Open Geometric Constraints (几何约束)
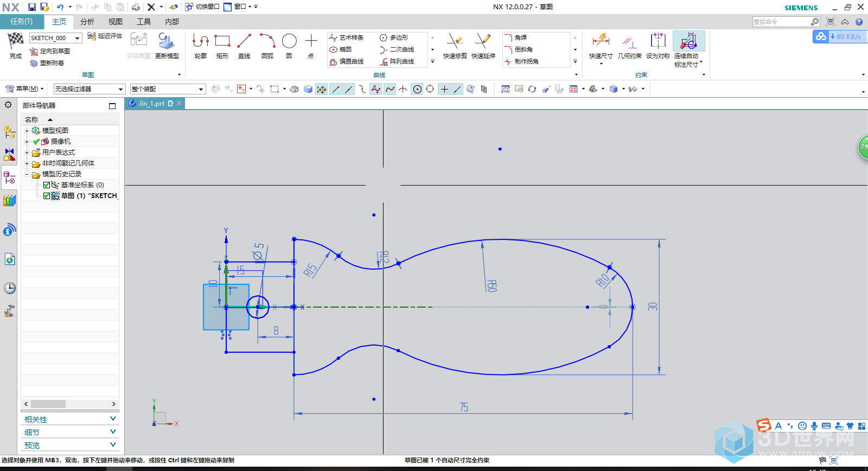Image resolution: width=868 pixels, height=471 pixels. point(629,46)
